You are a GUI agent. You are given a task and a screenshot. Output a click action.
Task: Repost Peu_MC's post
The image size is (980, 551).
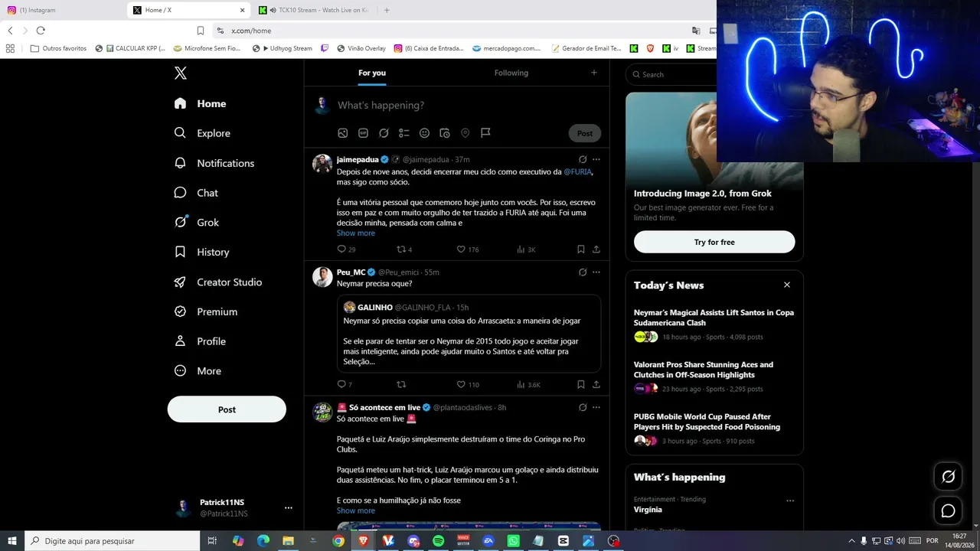click(401, 385)
